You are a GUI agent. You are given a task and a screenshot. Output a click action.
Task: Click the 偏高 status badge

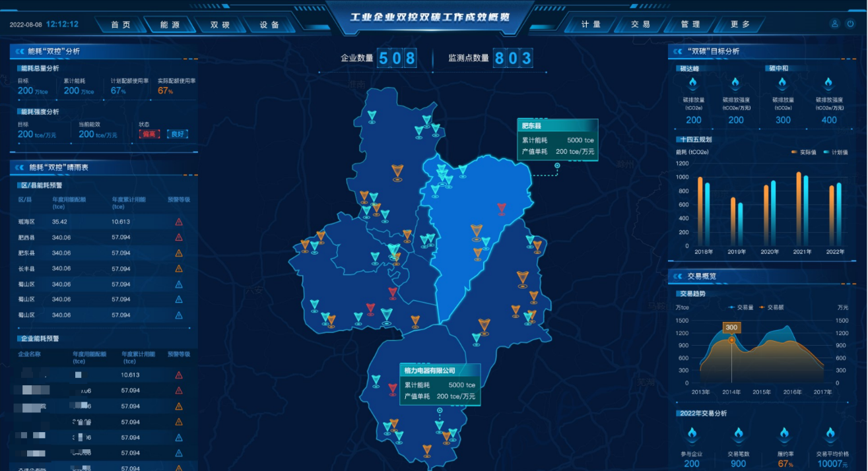(x=149, y=134)
